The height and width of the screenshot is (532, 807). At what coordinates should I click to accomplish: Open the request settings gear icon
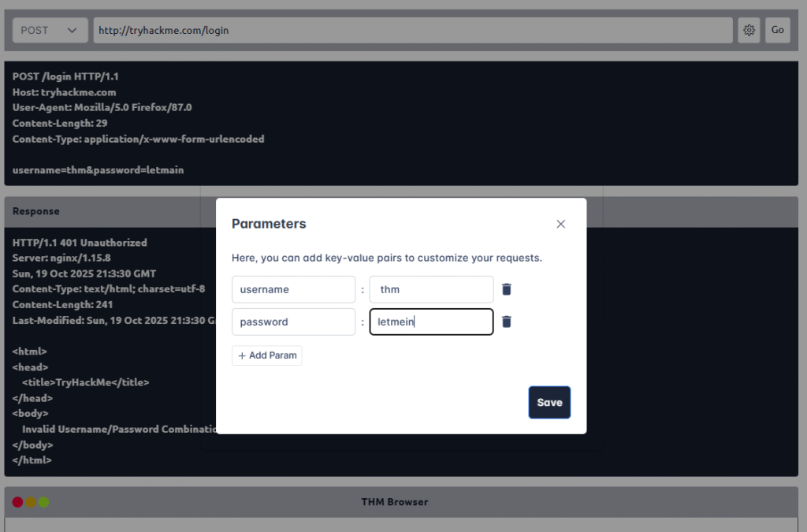(x=749, y=30)
